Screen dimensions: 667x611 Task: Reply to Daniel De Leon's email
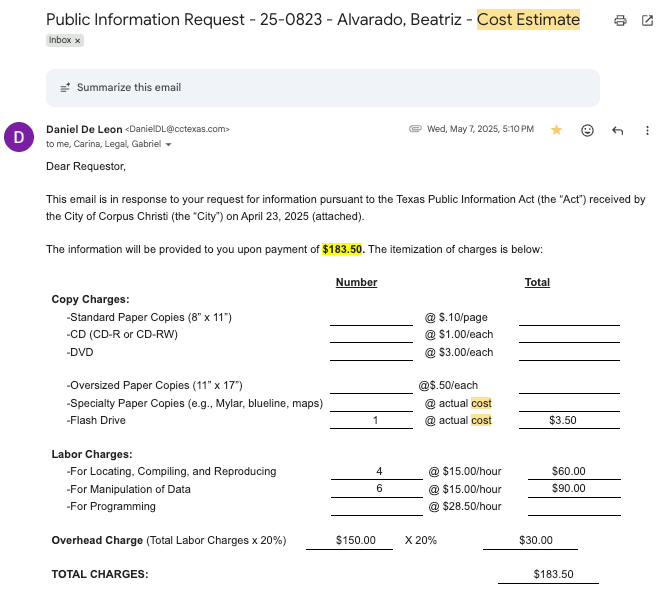[617, 130]
